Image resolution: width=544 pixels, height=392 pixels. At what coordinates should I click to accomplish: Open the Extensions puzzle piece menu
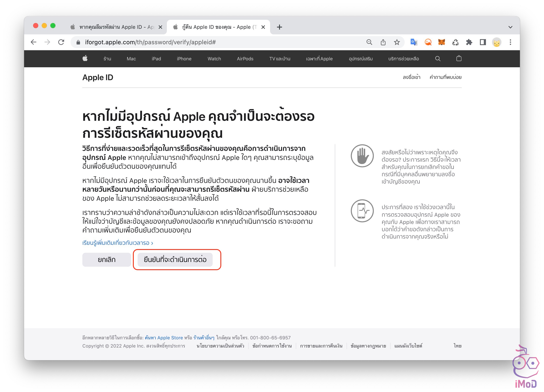click(469, 42)
